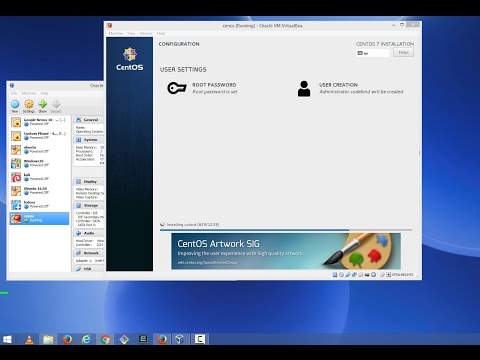Image resolution: width=480 pixels, height=360 pixels.
Task: Open the Storage details section header
Action: click(88, 206)
